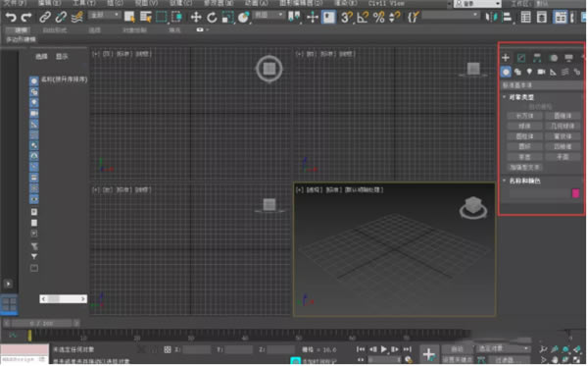Click the Bind to Space Warp icon
The width and height of the screenshot is (588, 366).
tap(76, 18)
